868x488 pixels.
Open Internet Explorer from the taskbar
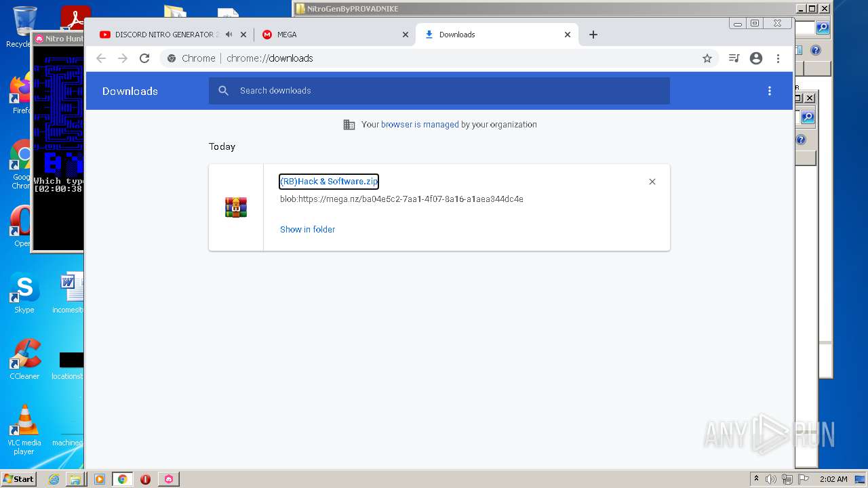tap(54, 479)
